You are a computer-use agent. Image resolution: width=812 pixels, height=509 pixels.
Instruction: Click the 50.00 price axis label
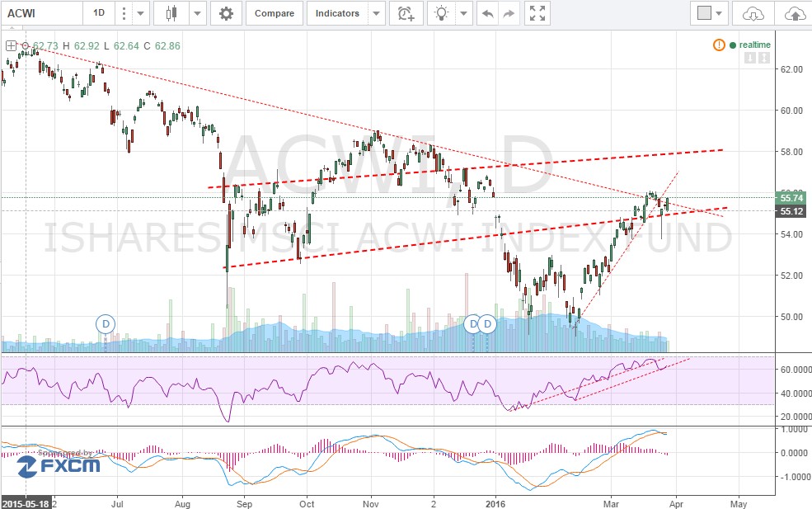[x=791, y=317]
